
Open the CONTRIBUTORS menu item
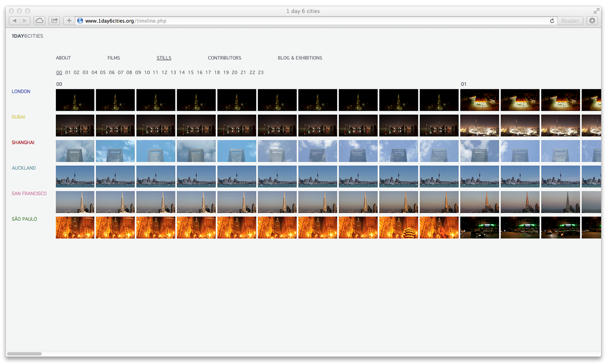point(224,58)
